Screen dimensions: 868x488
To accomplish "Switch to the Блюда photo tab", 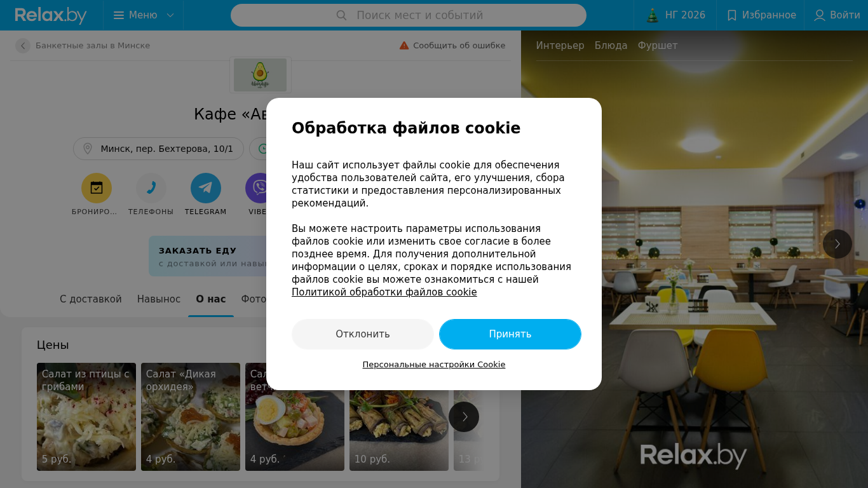I will [611, 46].
